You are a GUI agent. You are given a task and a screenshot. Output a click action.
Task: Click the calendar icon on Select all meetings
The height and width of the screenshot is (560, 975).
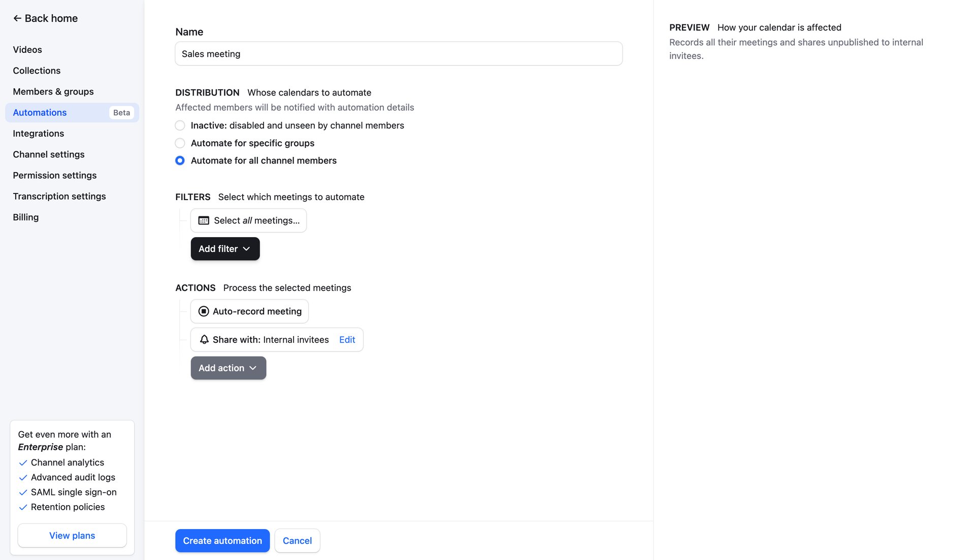point(204,220)
